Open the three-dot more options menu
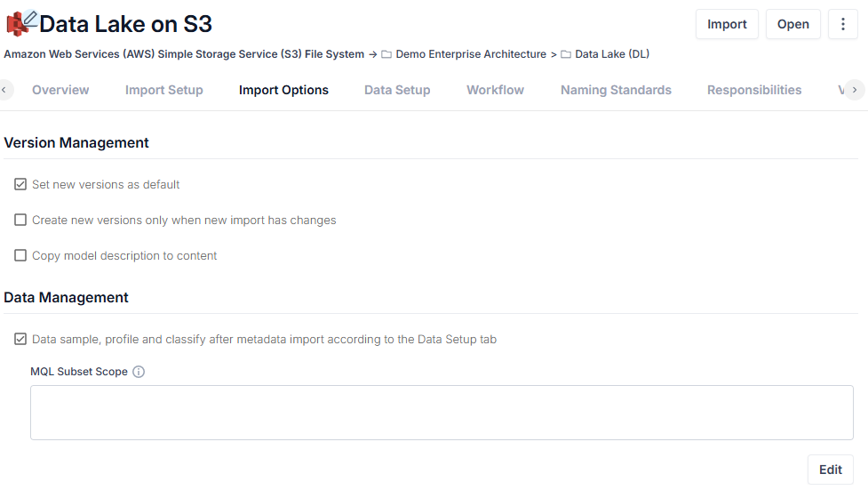This screenshot has height=490, width=868. pyautogui.click(x=842, y=24)
